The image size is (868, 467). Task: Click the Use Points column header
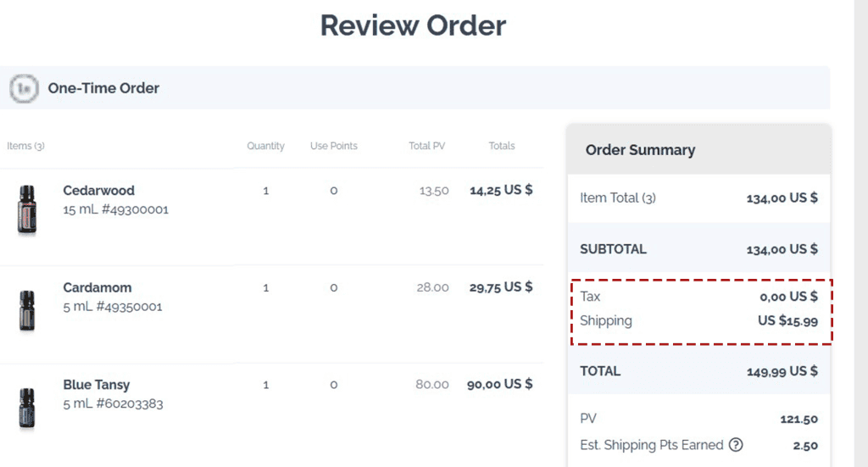click(333, 146)
